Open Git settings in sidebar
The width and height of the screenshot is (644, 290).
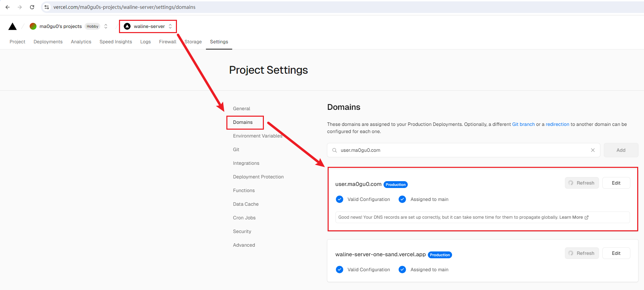pos(236,149)
